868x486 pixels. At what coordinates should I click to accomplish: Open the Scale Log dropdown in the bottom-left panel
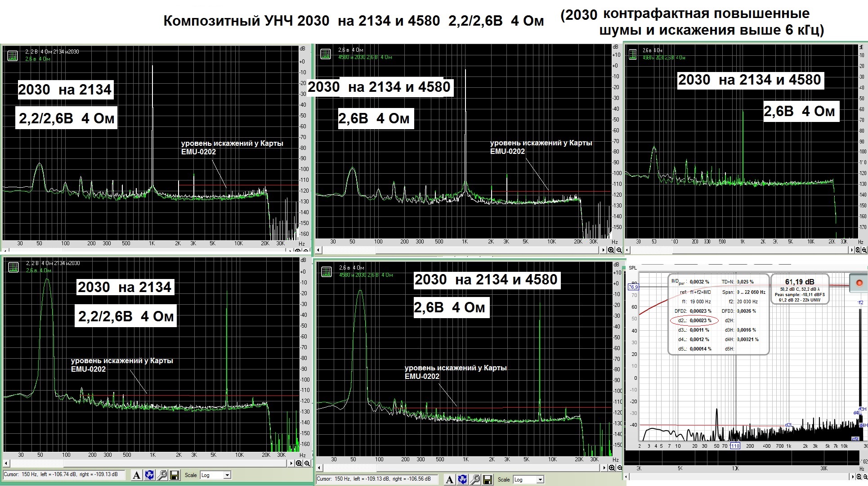(x=227, y=475)
